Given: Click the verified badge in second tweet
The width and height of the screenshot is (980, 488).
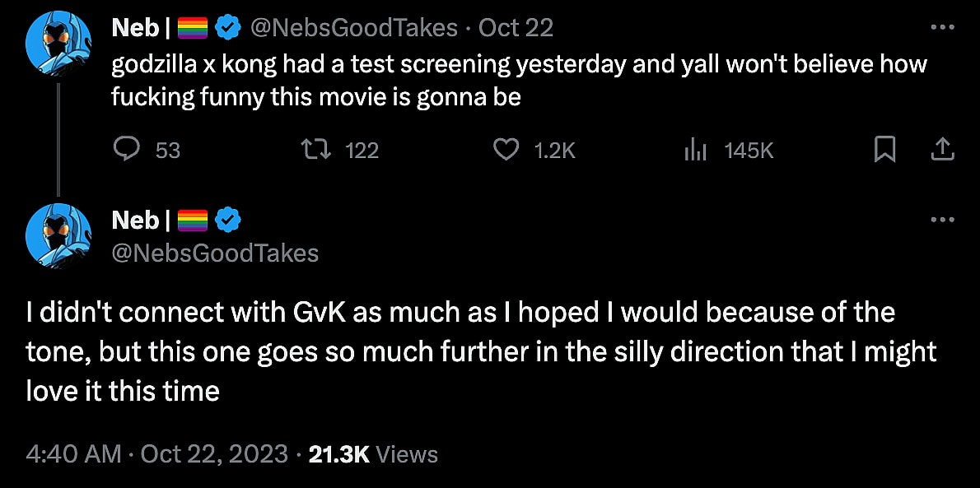Looking at the screenshot, I should pyautogui.click(x=227, y=221).
